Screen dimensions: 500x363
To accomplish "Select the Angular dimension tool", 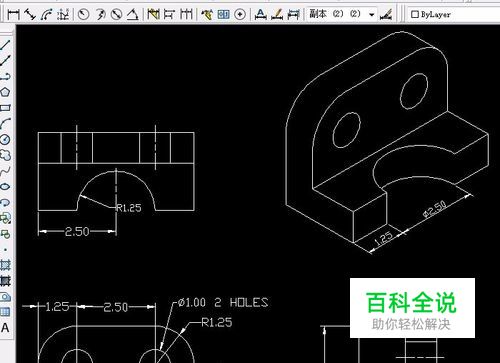I will 133,14.
